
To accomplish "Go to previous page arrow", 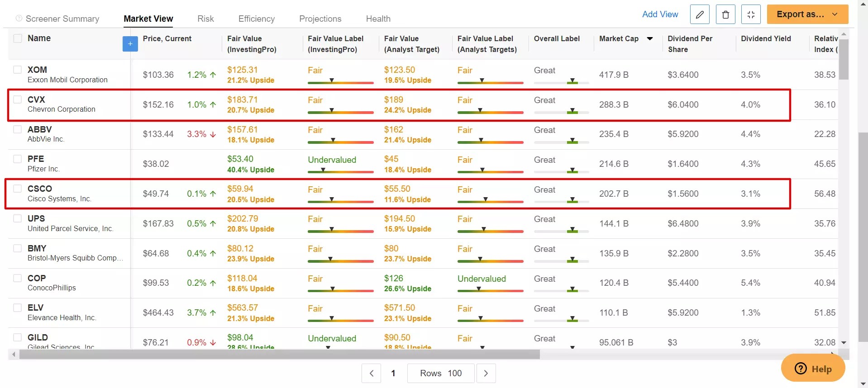I will point(372,373).
